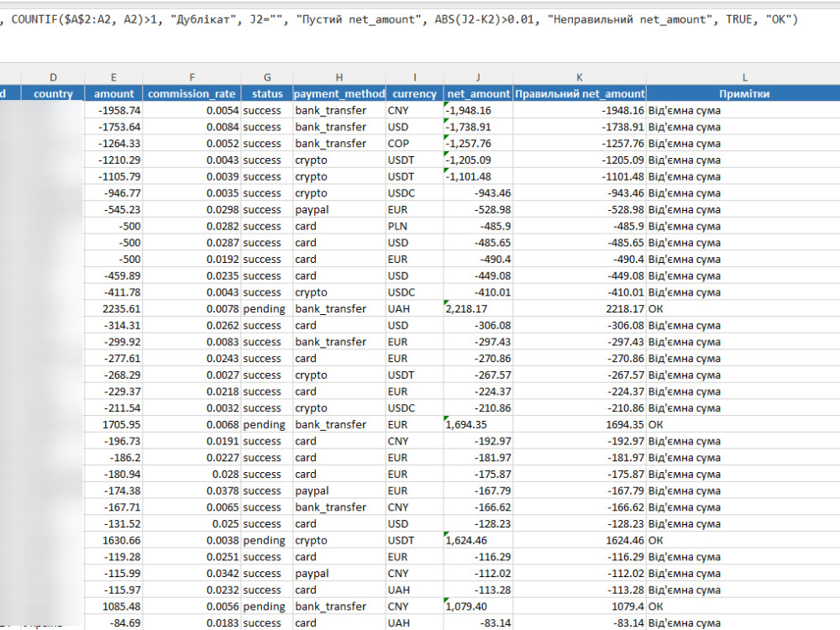Select amount cell -1753.64
Image resolution: width=840 pixels, height=630 pixels.
(113, 127)
